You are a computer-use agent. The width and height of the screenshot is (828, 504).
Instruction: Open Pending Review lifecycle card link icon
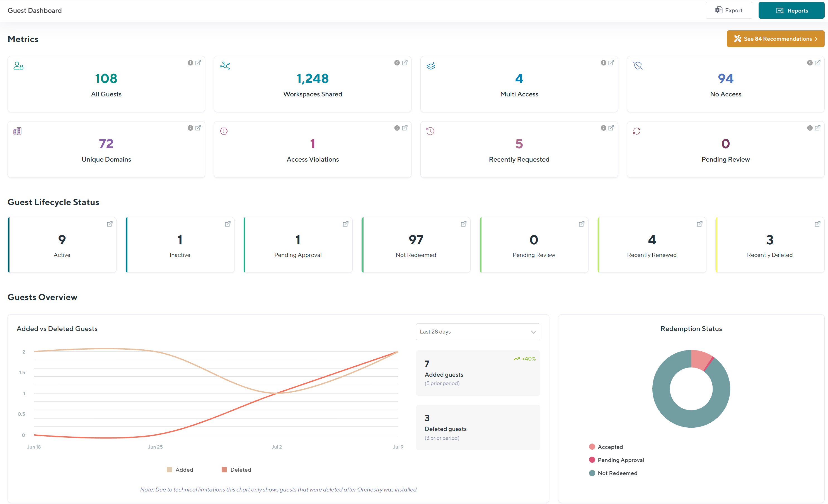[x=582, y=224]
